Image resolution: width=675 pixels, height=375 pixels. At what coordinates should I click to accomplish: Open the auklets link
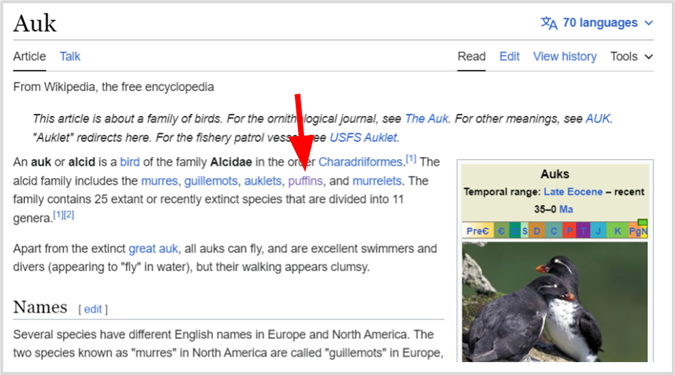(263, 181)
